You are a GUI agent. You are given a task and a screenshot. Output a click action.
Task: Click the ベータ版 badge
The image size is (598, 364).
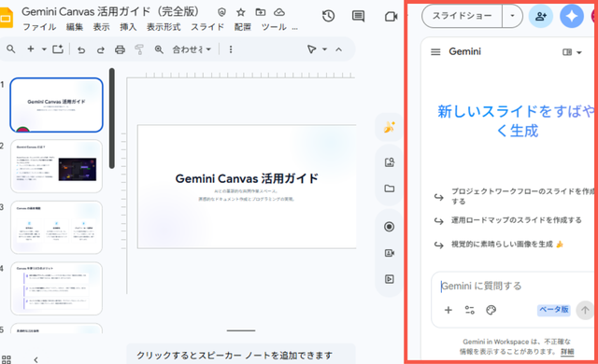pyautogui.click(x=554, y=310)
